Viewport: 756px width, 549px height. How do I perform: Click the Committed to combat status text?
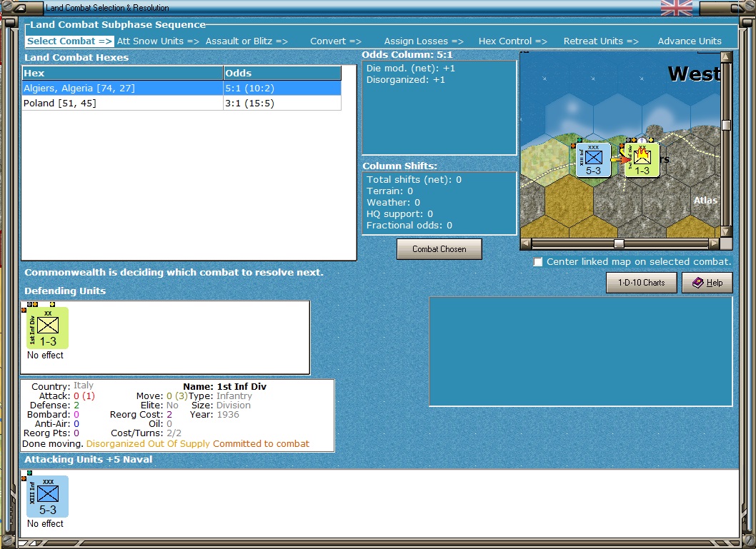click(x=262, y=444)
